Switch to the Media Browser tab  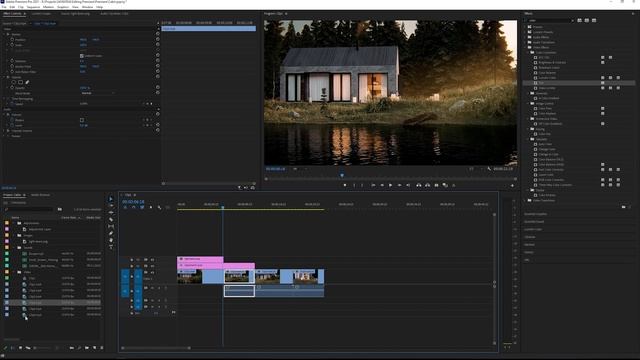[x=40, y=195]
